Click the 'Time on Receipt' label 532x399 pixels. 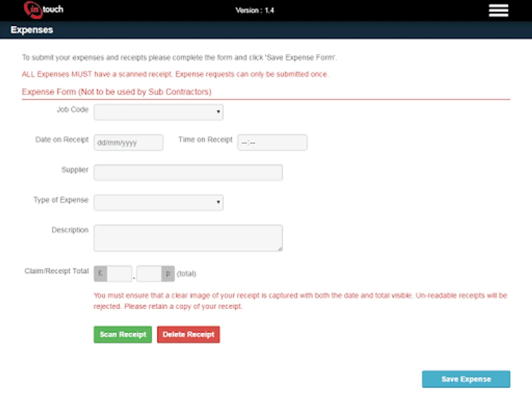(x=205, y=140)
